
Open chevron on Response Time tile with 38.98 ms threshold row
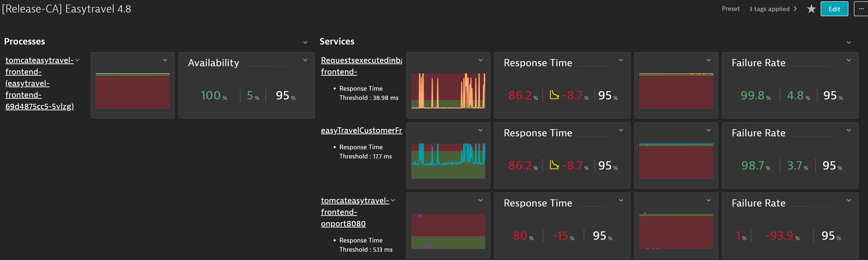621,60
